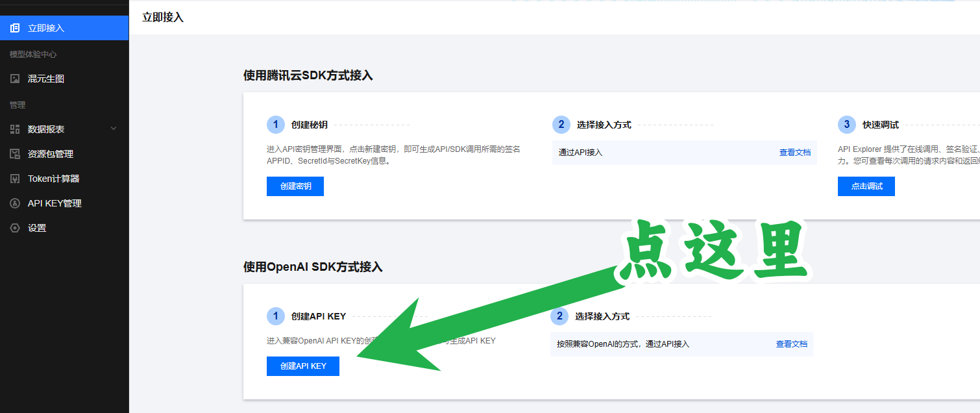Click the API Explorer description text
Screen dimensions: 980x413
[x=909, y=155]
